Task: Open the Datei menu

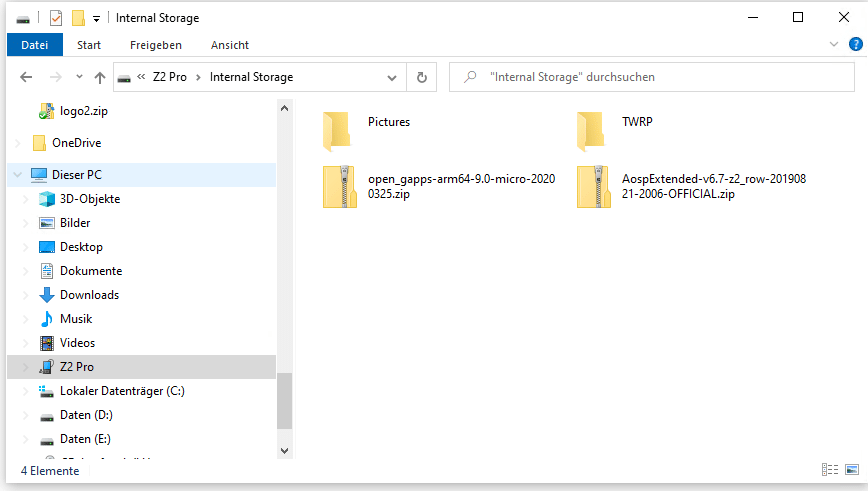Action: click(35, 45)
